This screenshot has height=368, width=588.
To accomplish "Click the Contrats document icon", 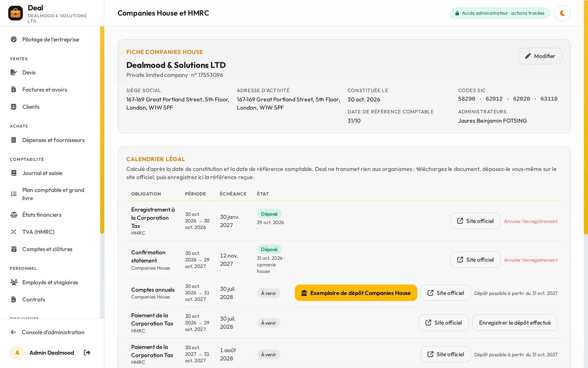I will [x=14, y=299].
